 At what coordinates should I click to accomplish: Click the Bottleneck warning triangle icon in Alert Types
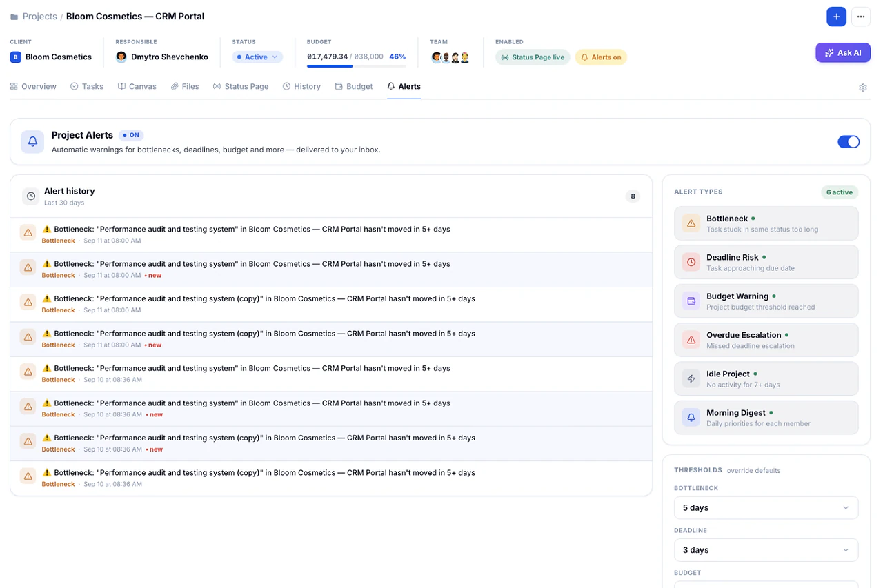click(691, 223)
